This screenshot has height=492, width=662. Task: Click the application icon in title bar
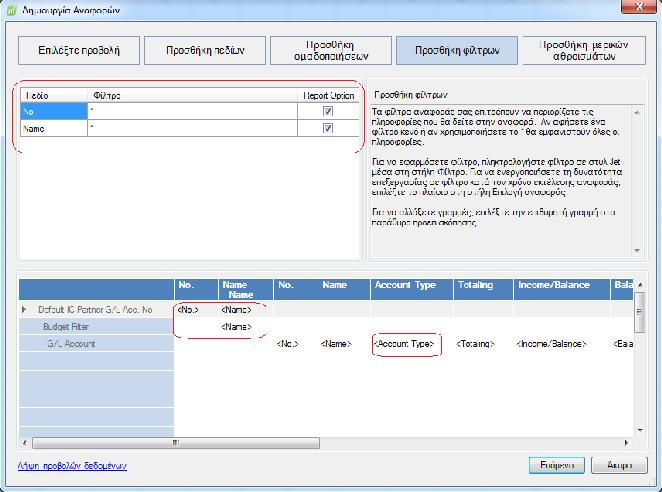[11, 10]
